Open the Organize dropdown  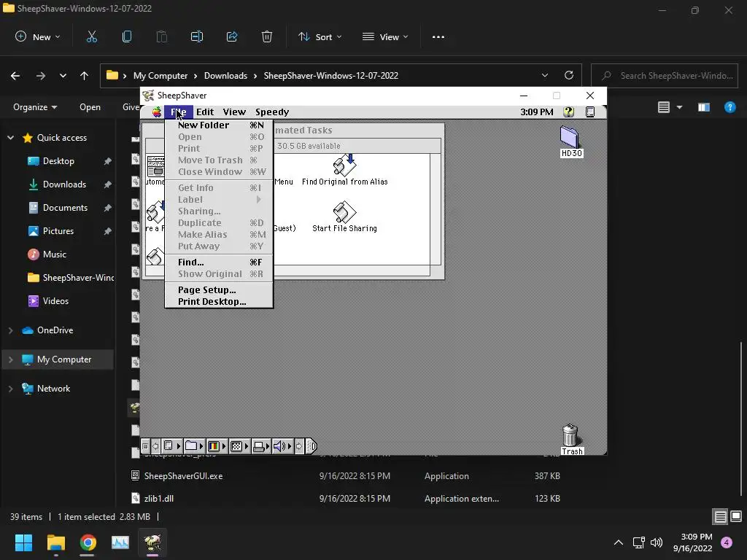click(x=35, y=107)
